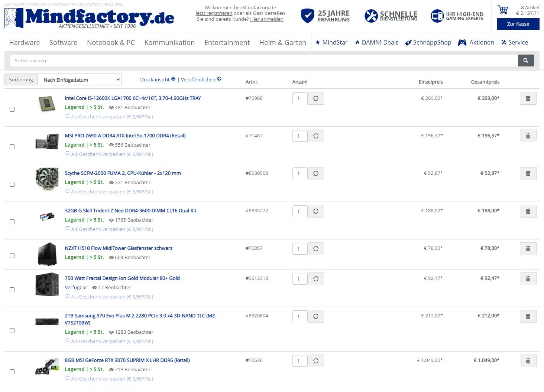Refresh quantity of Scythe FUMA 2 cooler
The image size is (544, 392).
316,173
